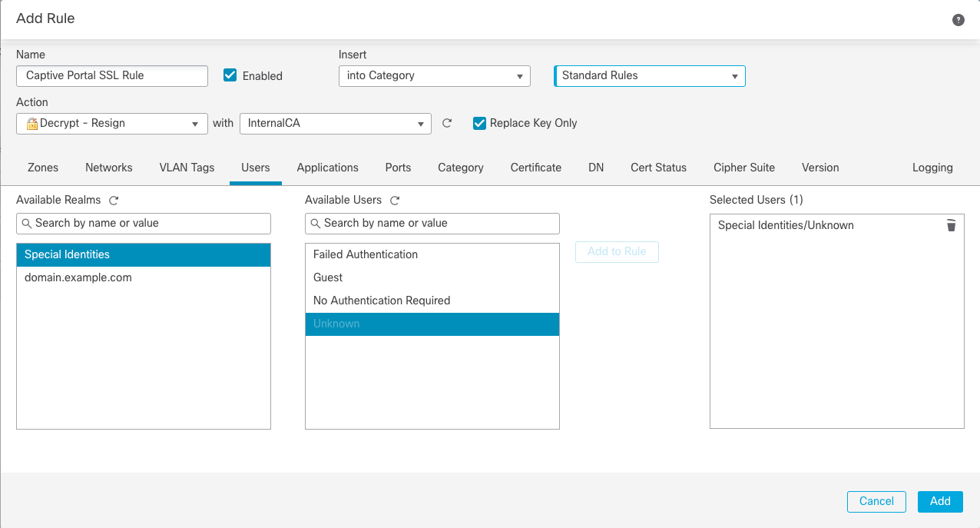Open the Logging tab
Image resolution: width=980 pixels, height=528 pixels.
[x=932, y=168]
